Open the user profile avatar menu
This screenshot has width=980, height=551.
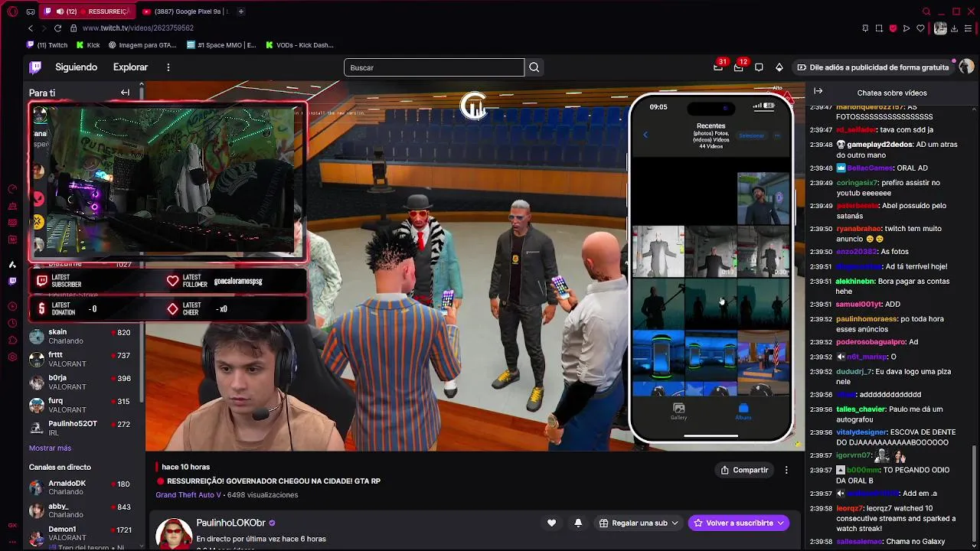(966, 67)
